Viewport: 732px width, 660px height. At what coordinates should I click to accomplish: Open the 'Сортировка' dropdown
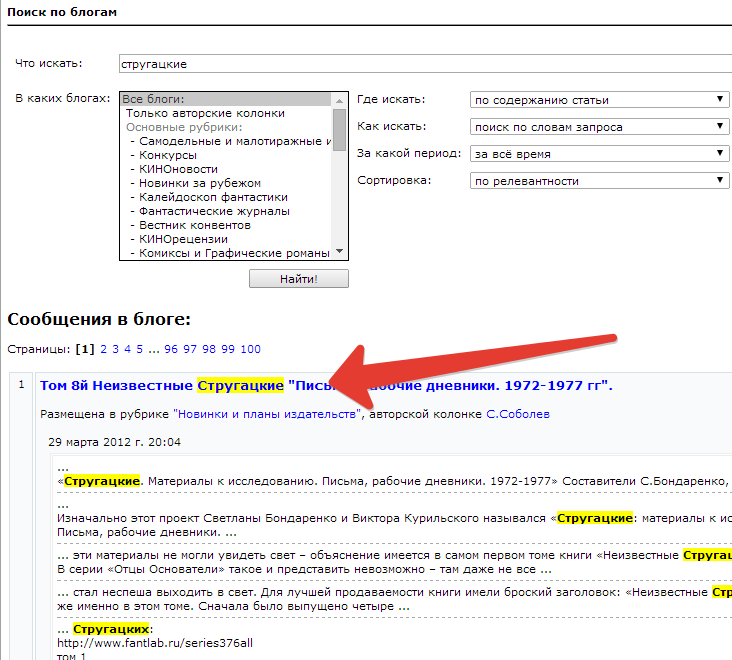[600, 181]
